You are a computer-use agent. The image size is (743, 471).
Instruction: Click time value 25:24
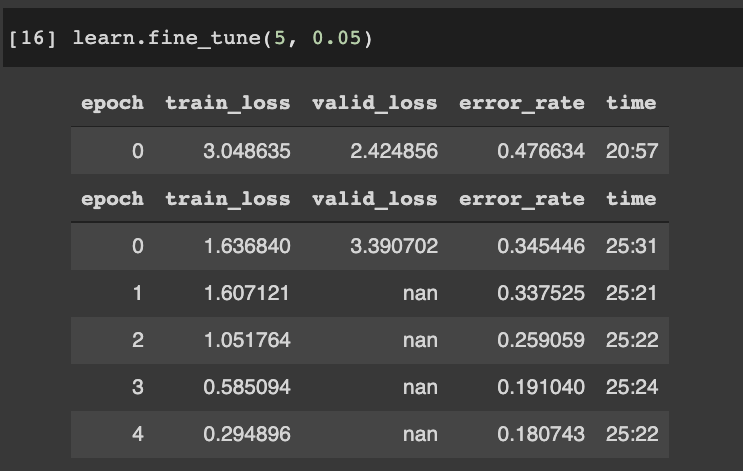632,387
